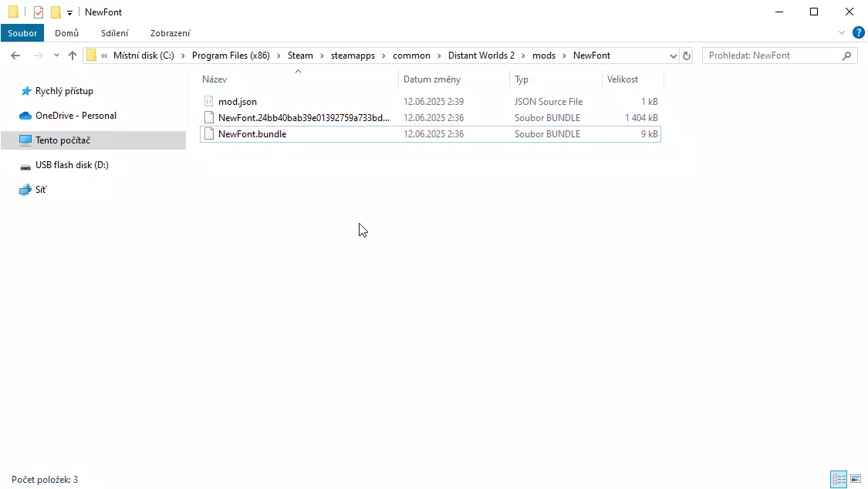Navigate to common breadcrumb
The width and height of the screenshot is (868, 489).
point(411,56)
